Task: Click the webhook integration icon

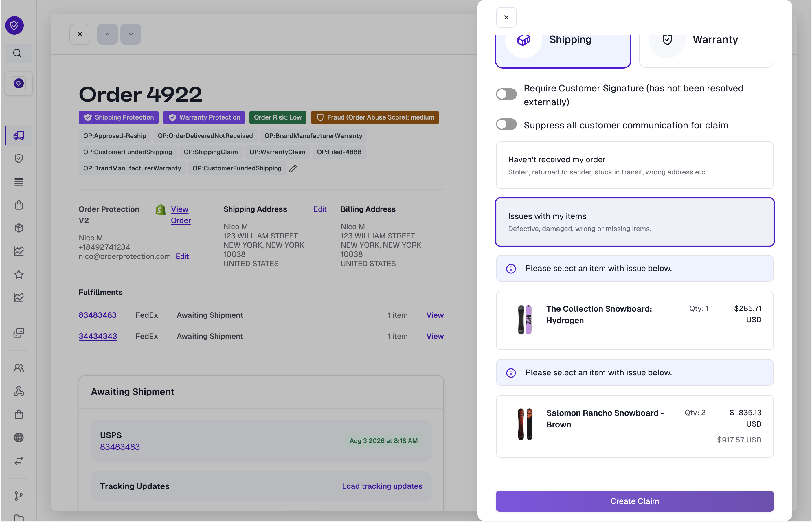Action: pos(19,391)
